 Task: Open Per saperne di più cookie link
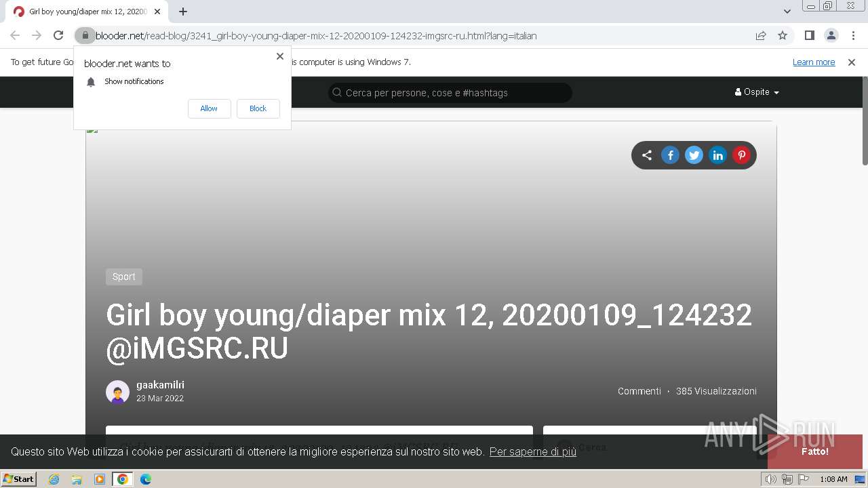[533, 451]
